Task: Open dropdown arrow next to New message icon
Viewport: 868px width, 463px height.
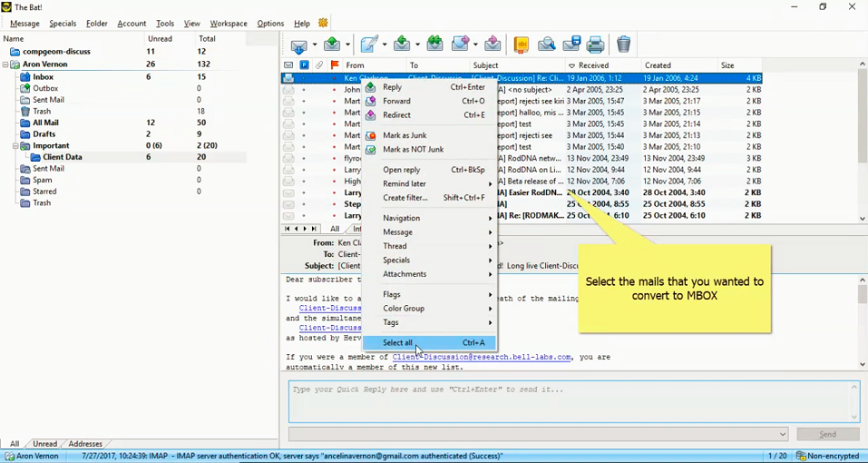Action: (385, 44)
